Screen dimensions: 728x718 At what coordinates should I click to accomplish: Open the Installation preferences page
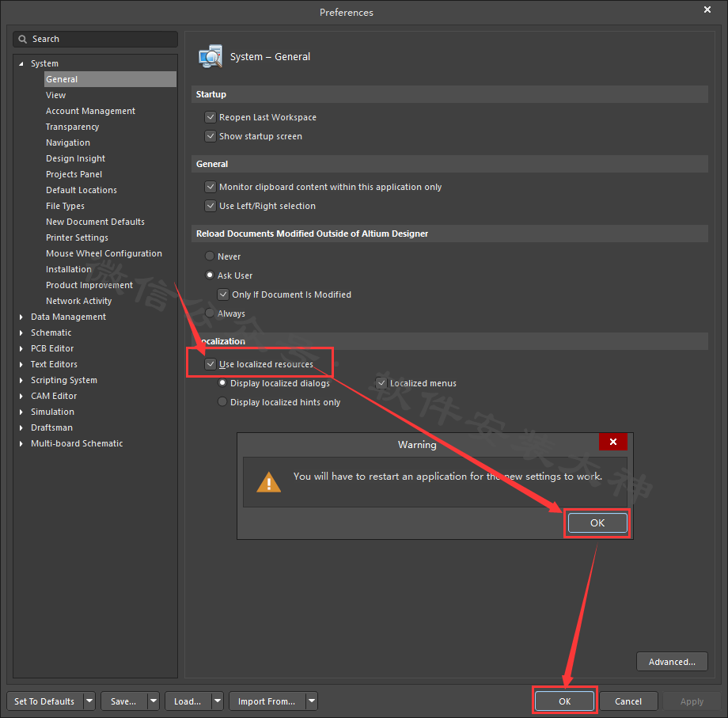69,269
